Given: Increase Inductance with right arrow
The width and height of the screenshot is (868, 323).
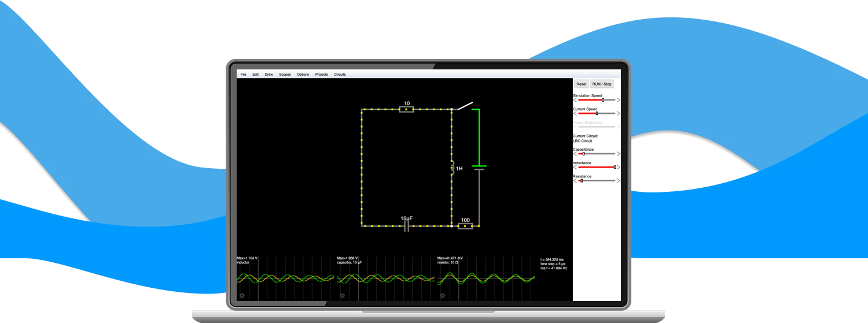Looking at the screenshot, I should coord(618,167).
